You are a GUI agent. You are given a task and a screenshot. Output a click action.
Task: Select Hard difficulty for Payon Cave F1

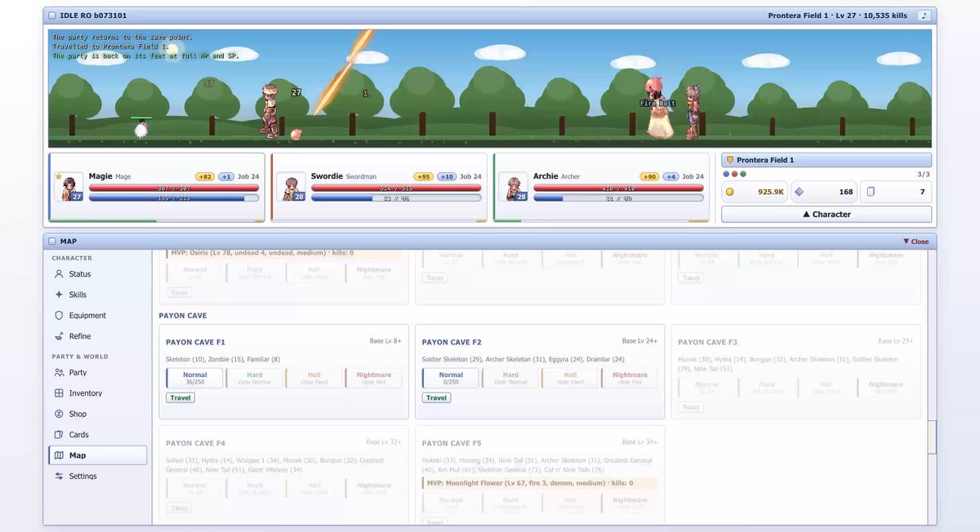point(255,378)
